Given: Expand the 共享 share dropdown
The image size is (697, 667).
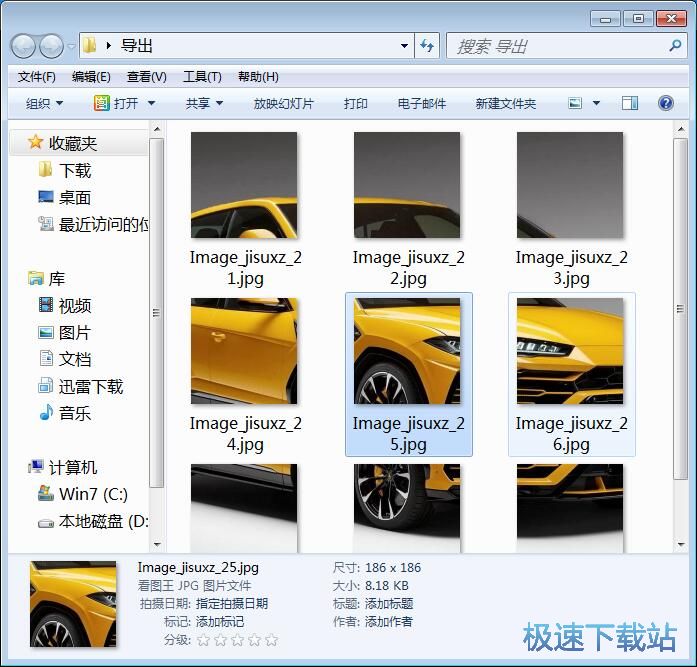Looking at the screenshot, I should coord(204,103).
